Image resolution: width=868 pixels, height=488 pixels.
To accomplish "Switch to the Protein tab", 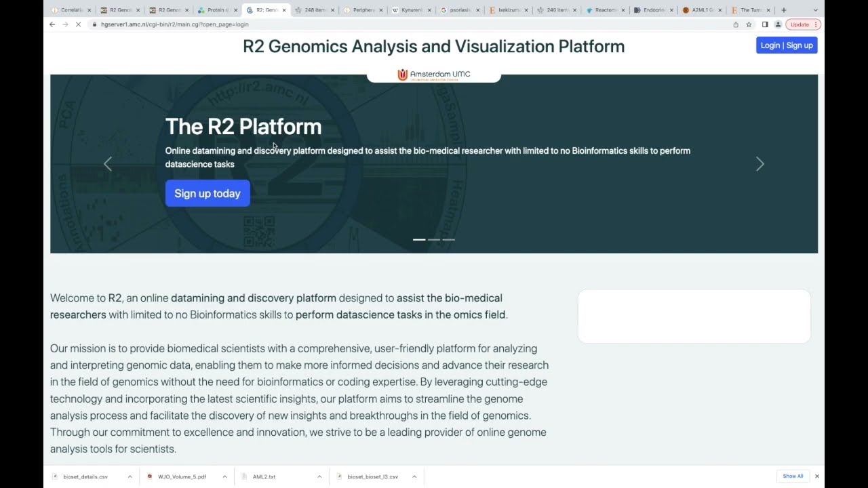I will coord(217,10).
